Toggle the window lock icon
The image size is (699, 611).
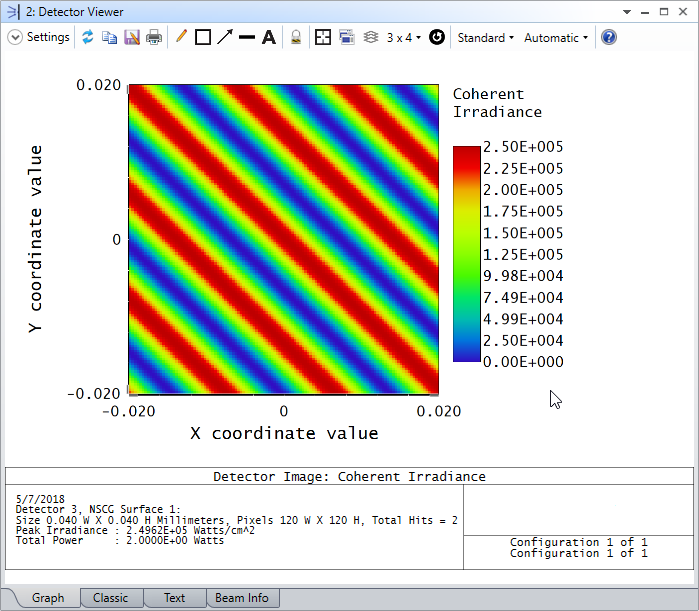pos(296,37)
